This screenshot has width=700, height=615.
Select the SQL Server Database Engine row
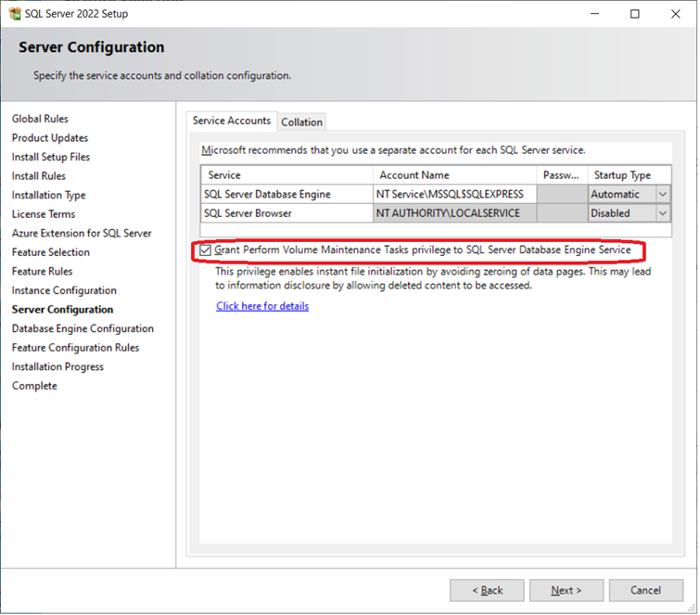287,195
